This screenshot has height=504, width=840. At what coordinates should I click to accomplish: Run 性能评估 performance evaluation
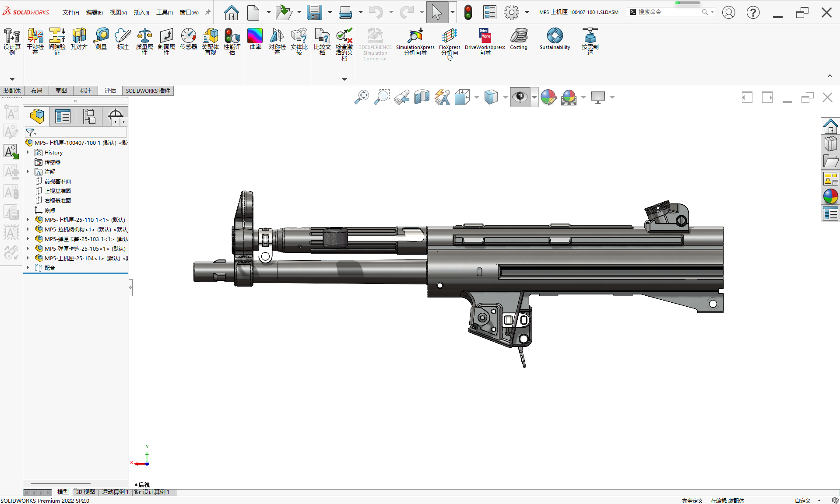pyautogui.click(x=232, y=41)
